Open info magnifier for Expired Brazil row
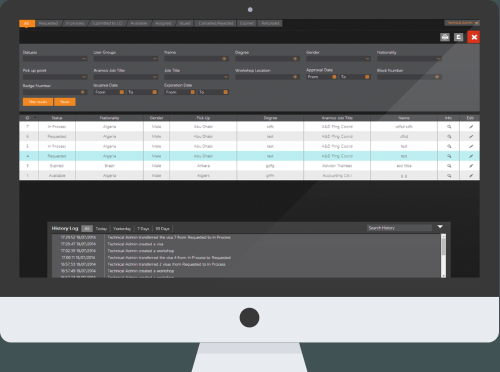The width and height of the screenshot is (500, 372). tap(449, 166)
